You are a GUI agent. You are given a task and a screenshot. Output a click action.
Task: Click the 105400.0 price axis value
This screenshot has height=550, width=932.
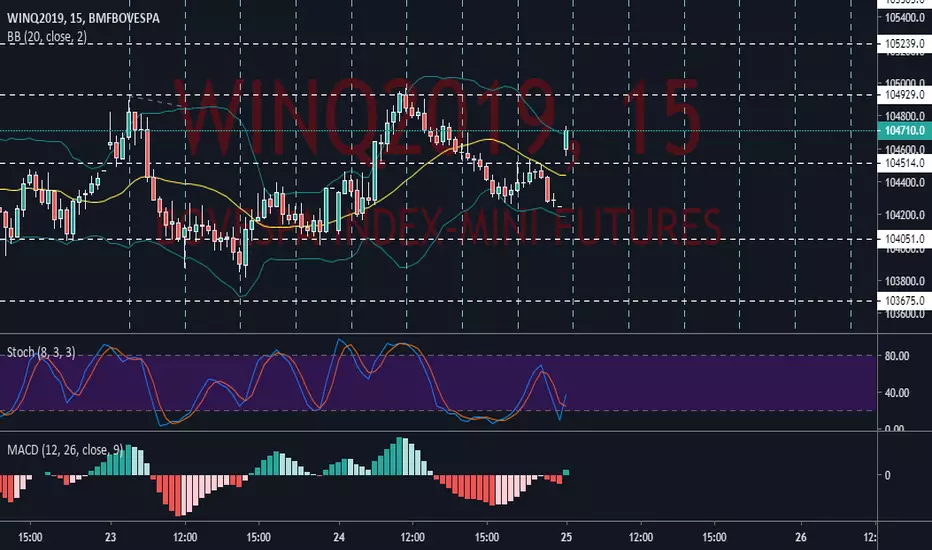coord(905,18)
